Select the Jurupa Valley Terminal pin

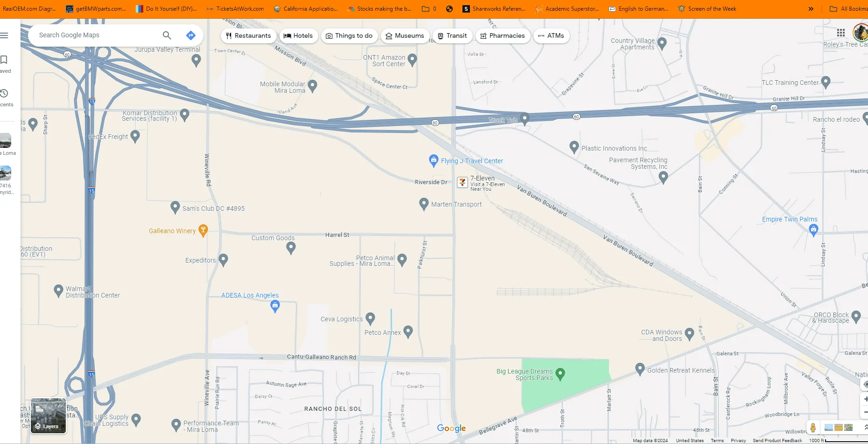pyautogui.click(x=196, y=60)
